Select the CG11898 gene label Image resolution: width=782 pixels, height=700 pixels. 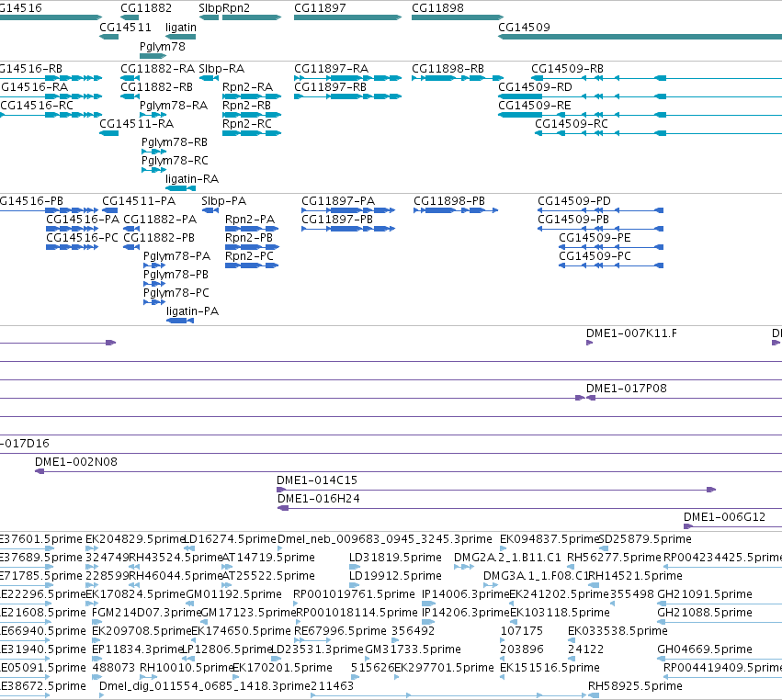[437, 8]
